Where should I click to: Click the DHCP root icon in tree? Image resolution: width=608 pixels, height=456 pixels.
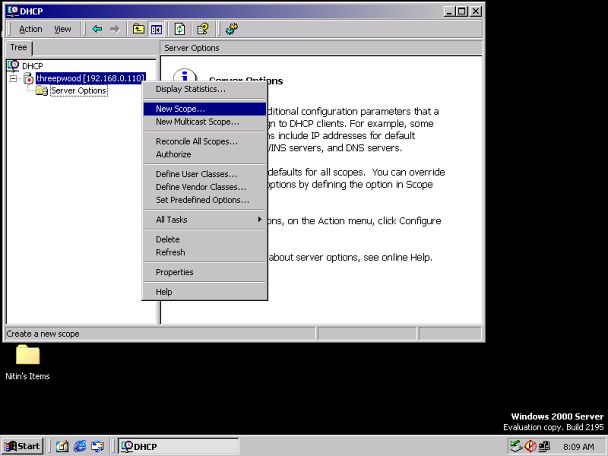pyautogui.click(x=13, y=66)
